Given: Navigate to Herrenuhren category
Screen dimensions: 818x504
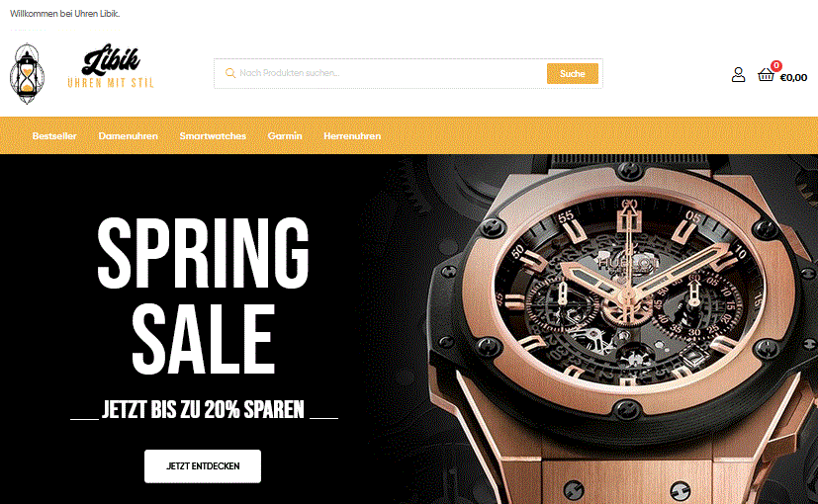Looking at the screenshot, I should (352, 136).
